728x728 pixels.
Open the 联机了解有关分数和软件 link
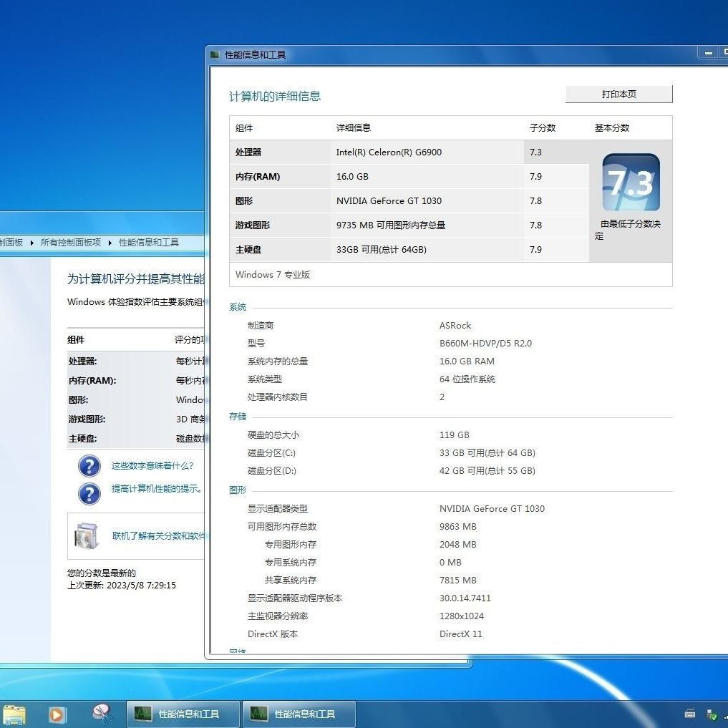pos(158,535)
